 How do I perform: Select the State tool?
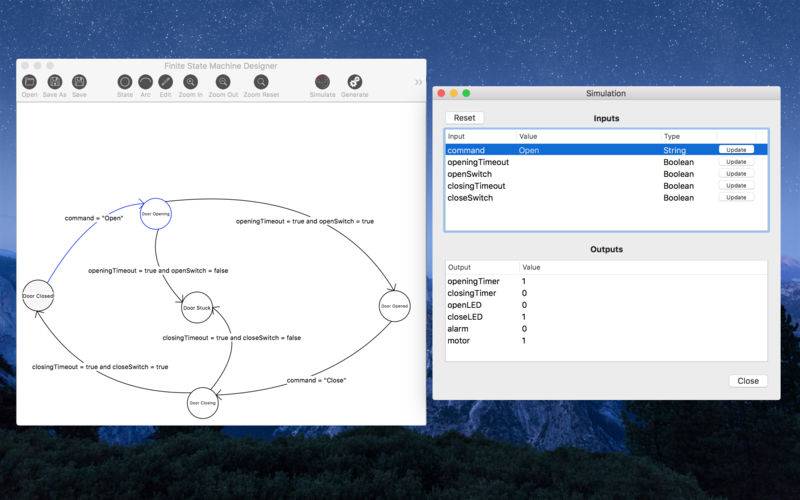(125, 82)
